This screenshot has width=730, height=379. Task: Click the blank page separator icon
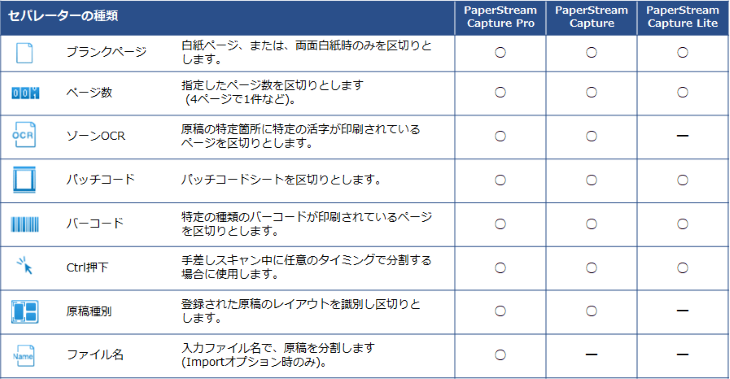[x=24, y=53]
